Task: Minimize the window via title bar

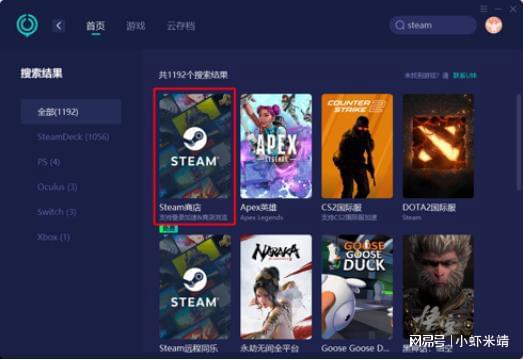Action: pyautogui.click(x=499, y=9)
